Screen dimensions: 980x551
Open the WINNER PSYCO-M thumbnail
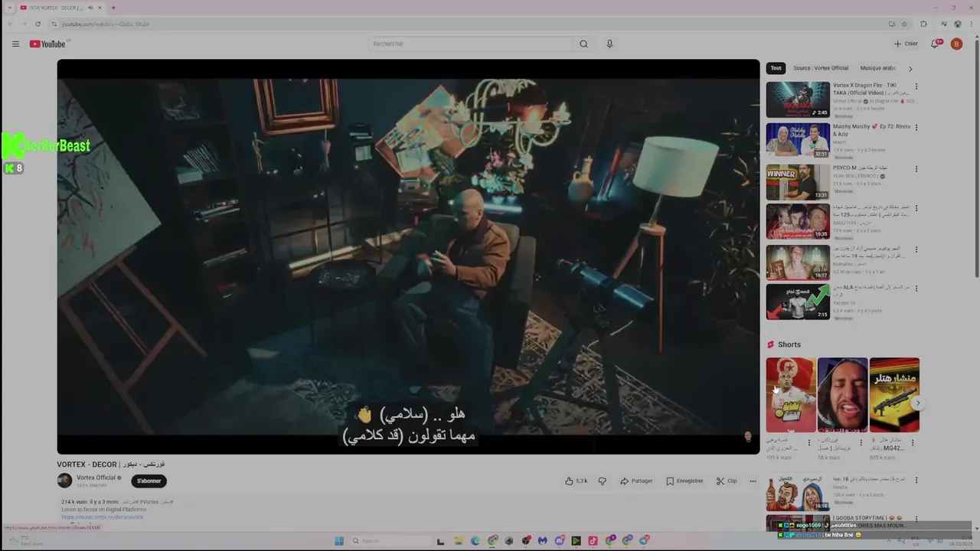pyautogui.click(x=798, y=182)
